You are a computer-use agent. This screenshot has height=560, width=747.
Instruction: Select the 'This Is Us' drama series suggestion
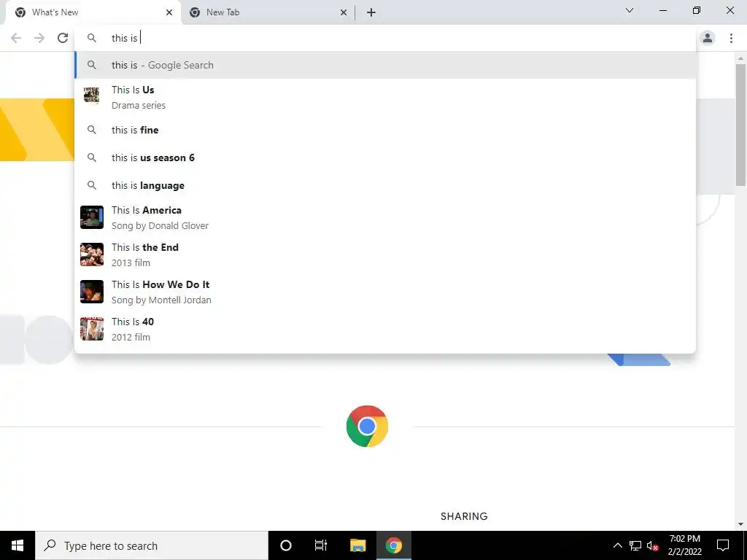point(385,97)
